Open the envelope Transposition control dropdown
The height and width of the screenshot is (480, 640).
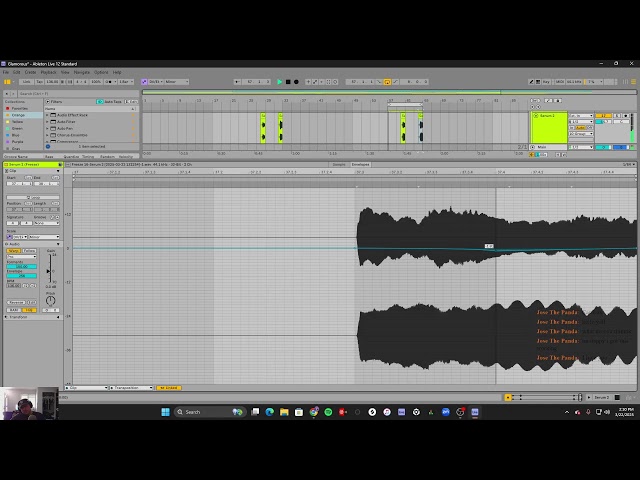(x=131, y=388)
